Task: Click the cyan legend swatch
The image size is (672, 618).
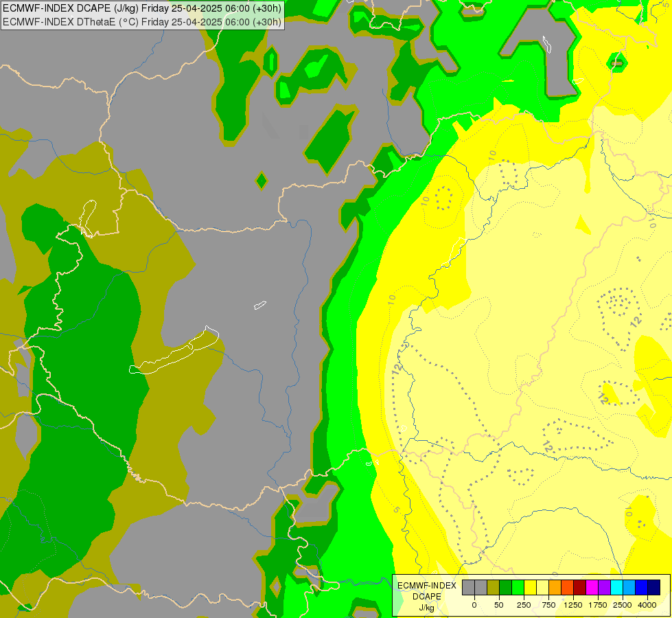Action: point(617,588)
